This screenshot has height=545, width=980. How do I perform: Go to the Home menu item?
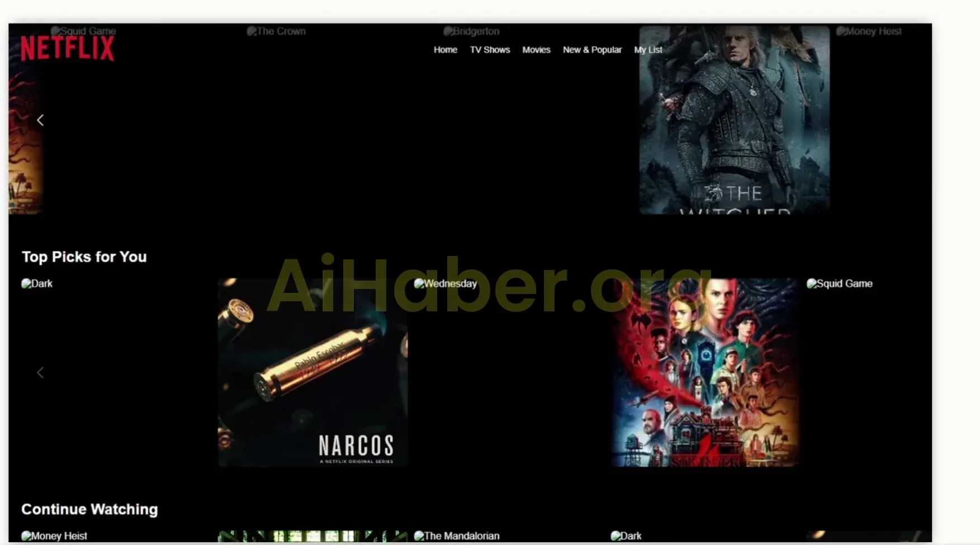pyautogui.click(x=445, y=50)
